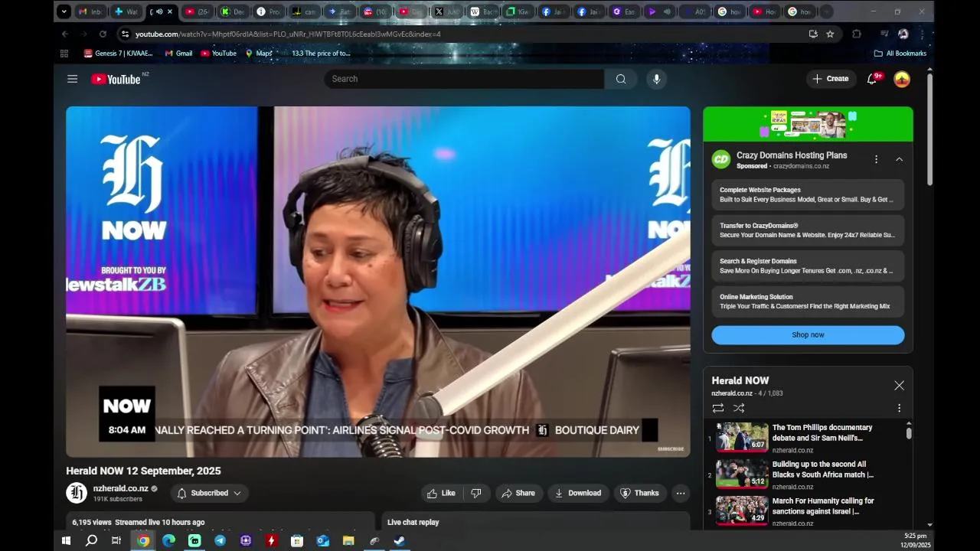
Task: Open the notifications bell
Action: click(x=872, y=79)
